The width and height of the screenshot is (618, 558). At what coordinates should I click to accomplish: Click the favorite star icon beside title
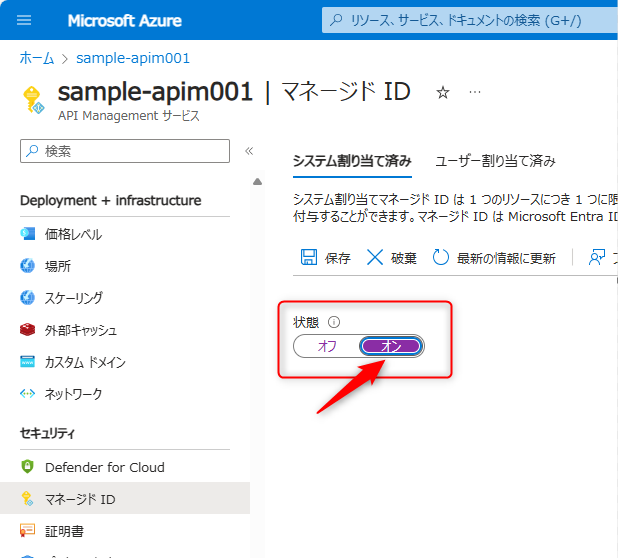443,92
